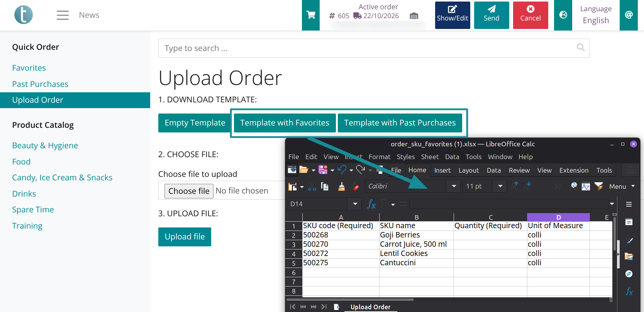644x312 pixels.
Task: Open the Calc Sheet menu
Action: click(430, 157)
